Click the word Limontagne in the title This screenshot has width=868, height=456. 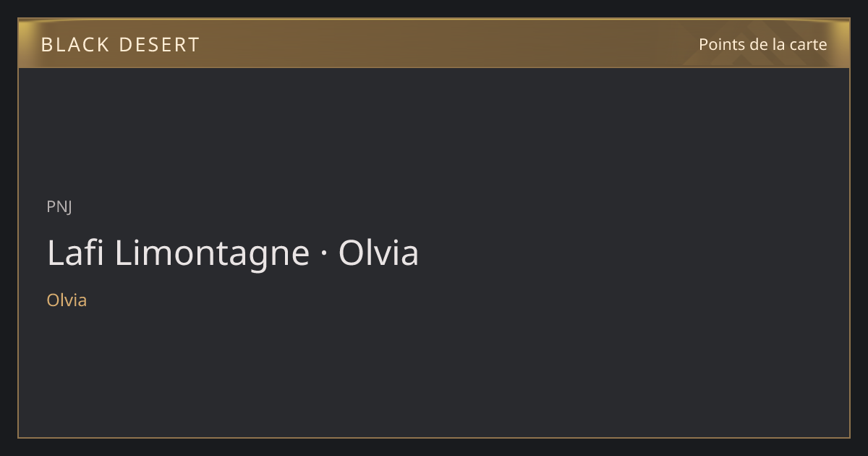[212, 253]
